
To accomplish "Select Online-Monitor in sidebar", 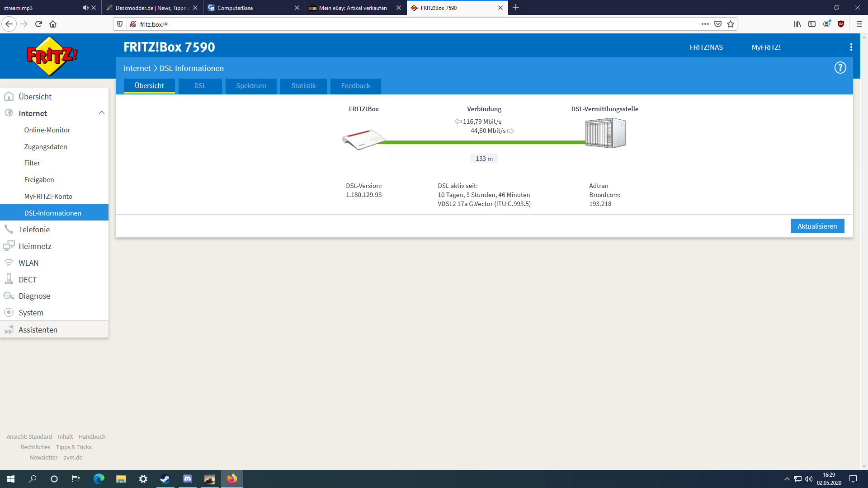I will [47, 130].
